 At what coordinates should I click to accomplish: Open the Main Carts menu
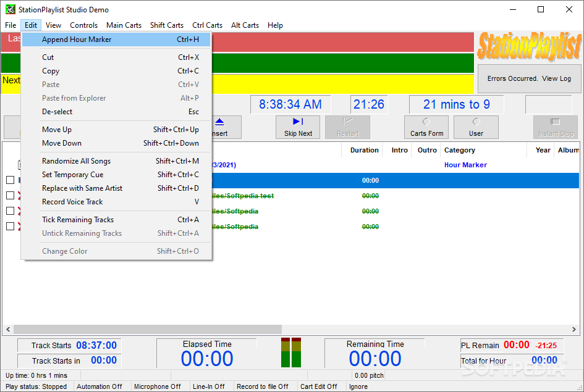click(x=124, y=25)
